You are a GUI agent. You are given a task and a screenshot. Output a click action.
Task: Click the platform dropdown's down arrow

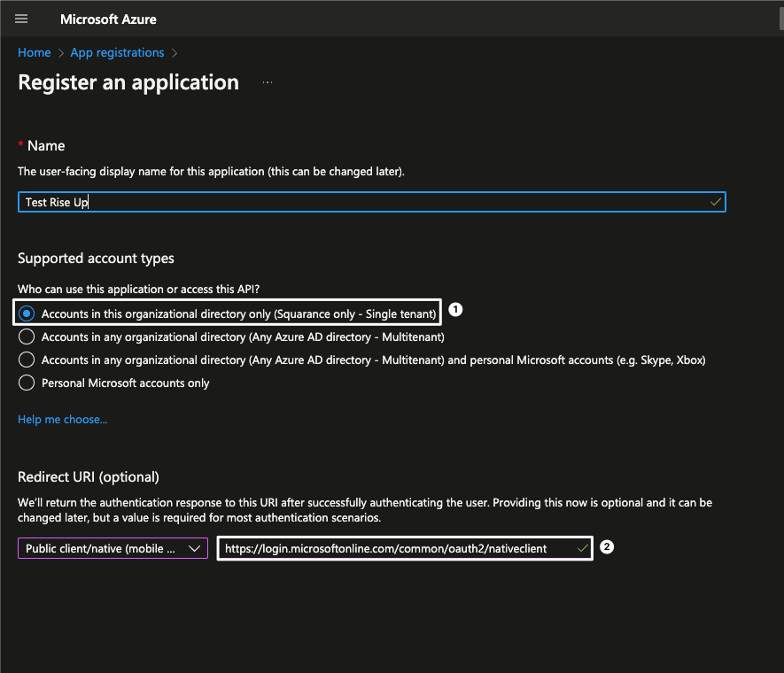tap(194, 548)
